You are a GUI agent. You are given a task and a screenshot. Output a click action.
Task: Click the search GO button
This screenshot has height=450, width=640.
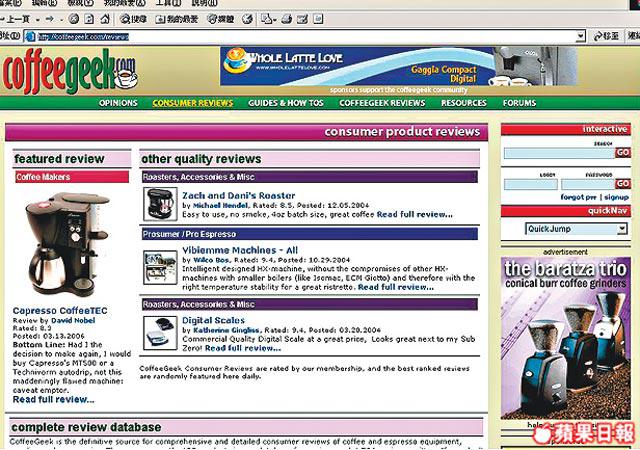[622, 153]
